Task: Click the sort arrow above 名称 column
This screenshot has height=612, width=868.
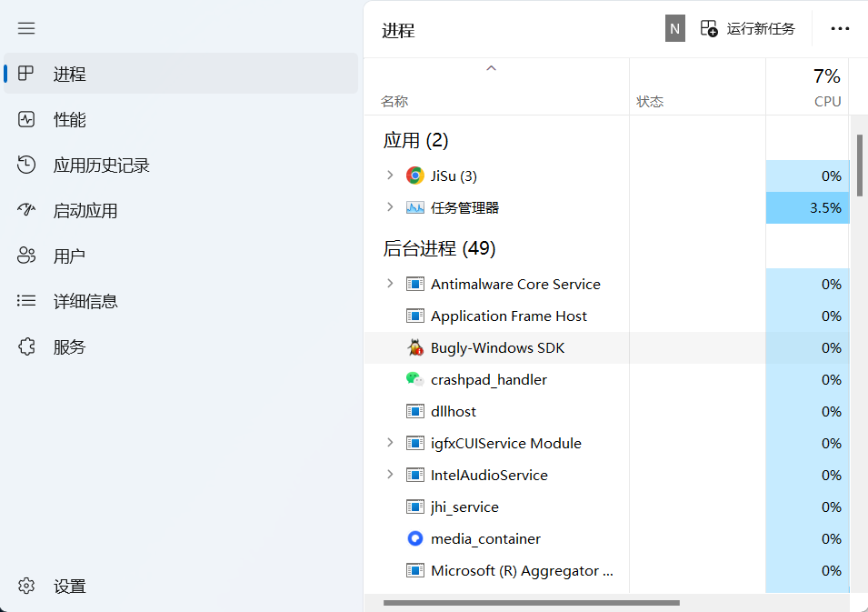Action: pos(491,68)
